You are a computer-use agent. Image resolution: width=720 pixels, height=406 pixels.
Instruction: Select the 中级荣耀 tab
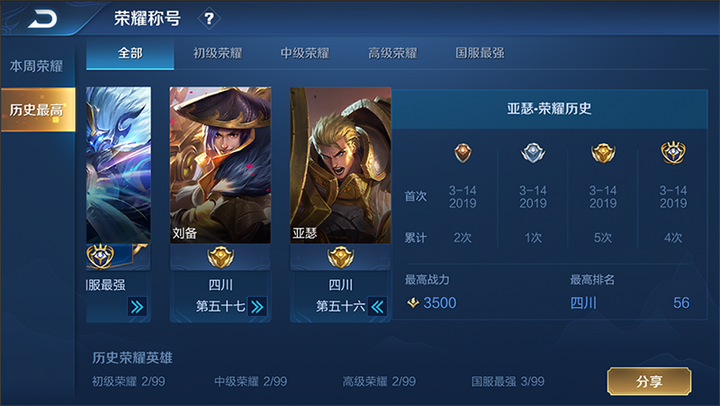coord(305,53)
